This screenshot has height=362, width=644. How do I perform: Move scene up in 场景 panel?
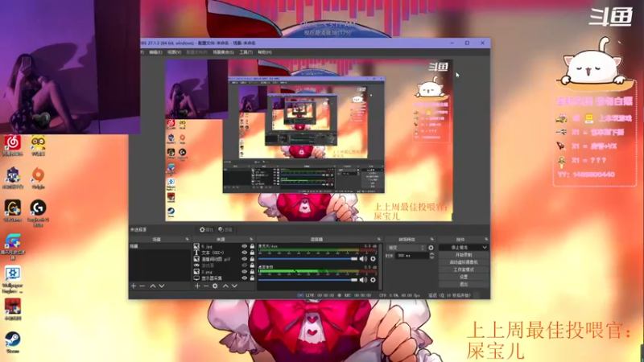tap(152, 286)
